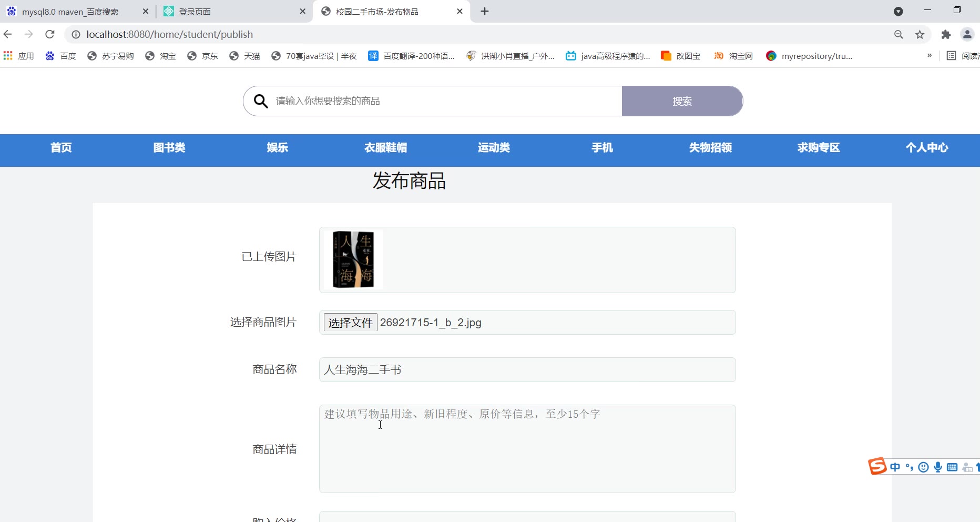Close the 校园二手市场-发布物品 tab

point(460,12)
